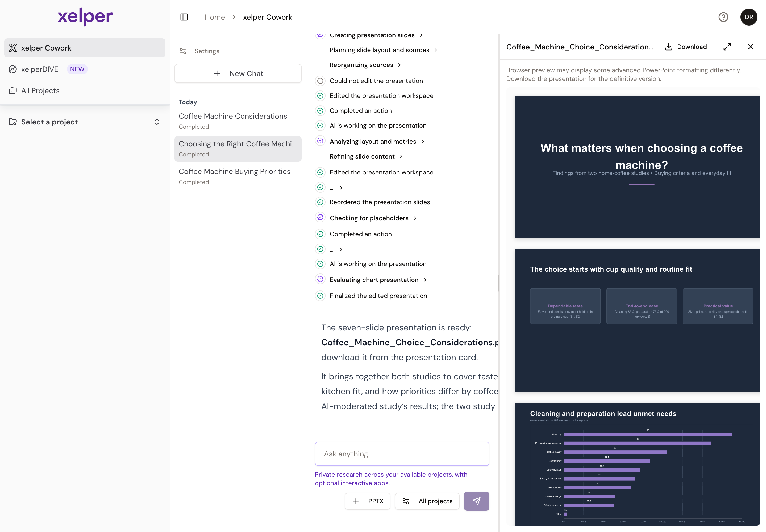
Task: Click the PPTX attachment button
Action: [367, 501]
